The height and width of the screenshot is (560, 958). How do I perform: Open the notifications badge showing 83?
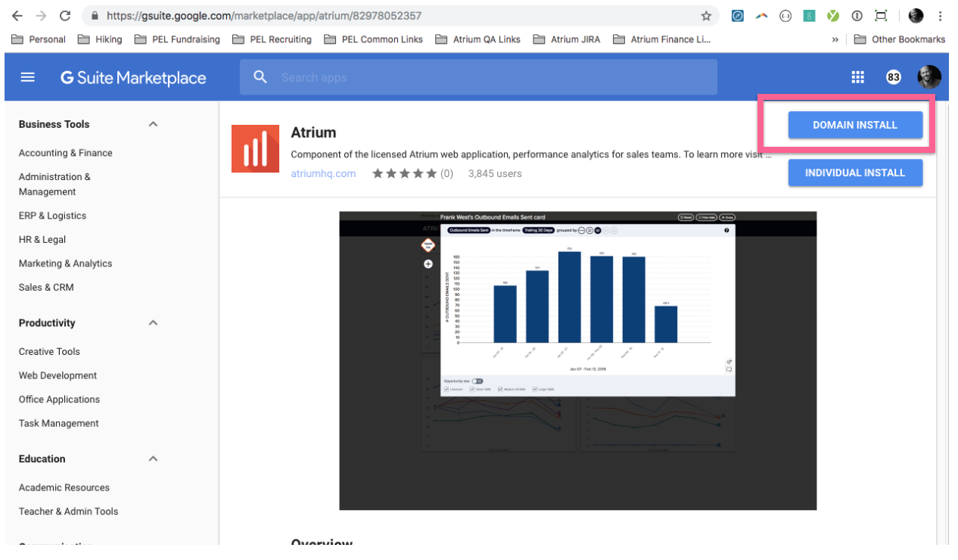coord(894,77)
